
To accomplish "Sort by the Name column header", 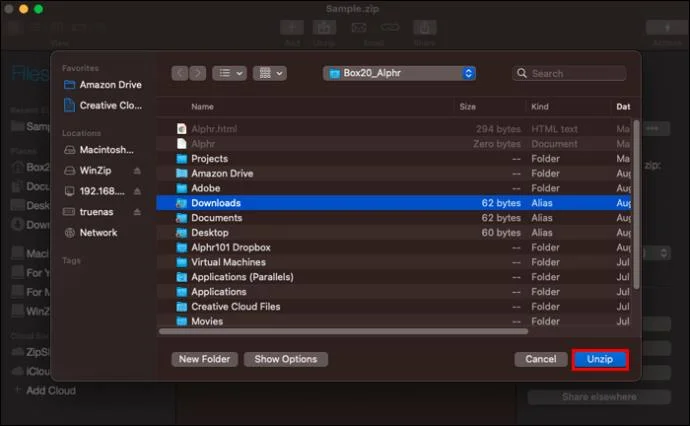I will pyautogui.click(x=202, y=106).
